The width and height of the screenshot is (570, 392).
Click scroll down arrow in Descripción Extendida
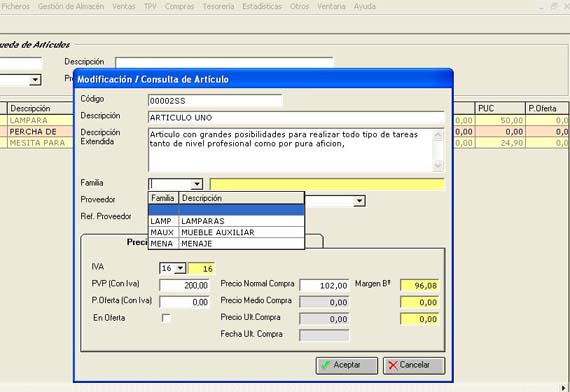(x=438, y=165)
